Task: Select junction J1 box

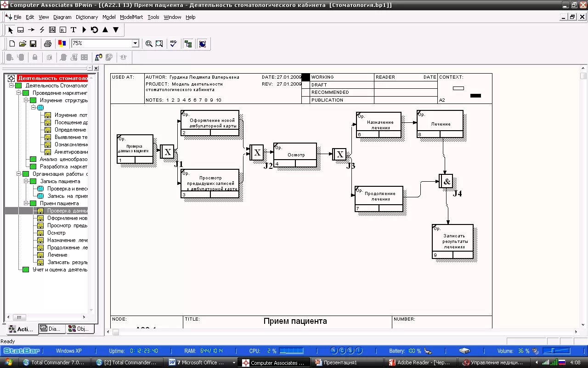Action: tap(167, 151)
